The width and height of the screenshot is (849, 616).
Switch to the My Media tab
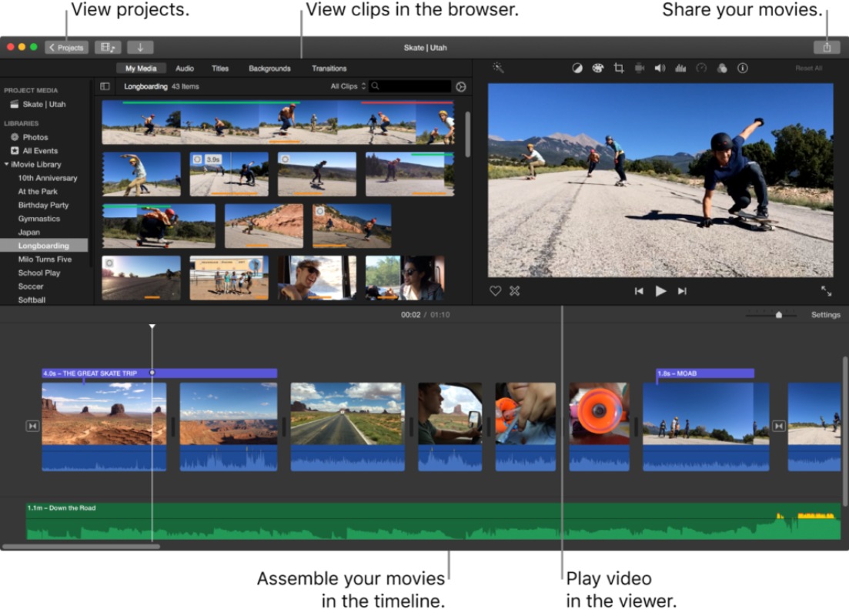click(141, 69)
